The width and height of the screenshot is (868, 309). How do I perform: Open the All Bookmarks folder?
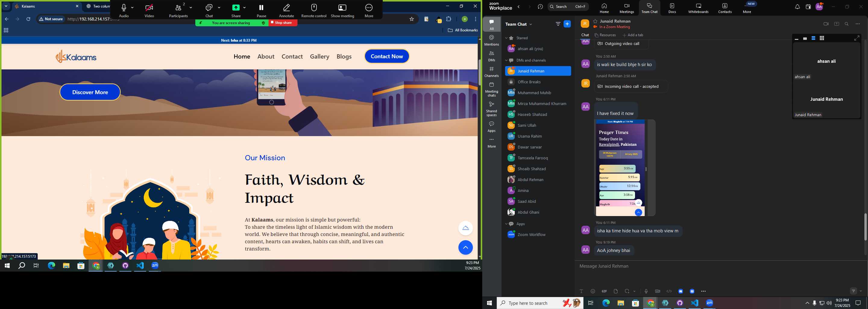463,30
